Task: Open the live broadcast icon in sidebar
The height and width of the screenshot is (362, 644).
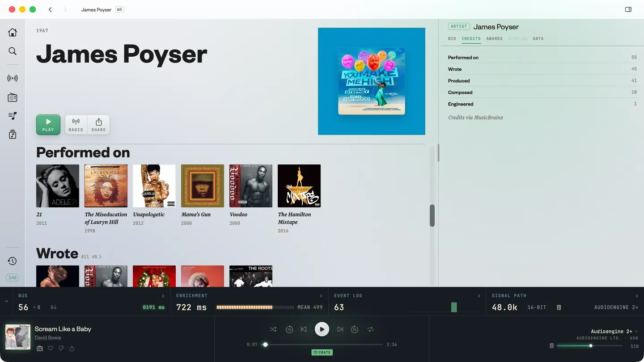Action: 13,78
